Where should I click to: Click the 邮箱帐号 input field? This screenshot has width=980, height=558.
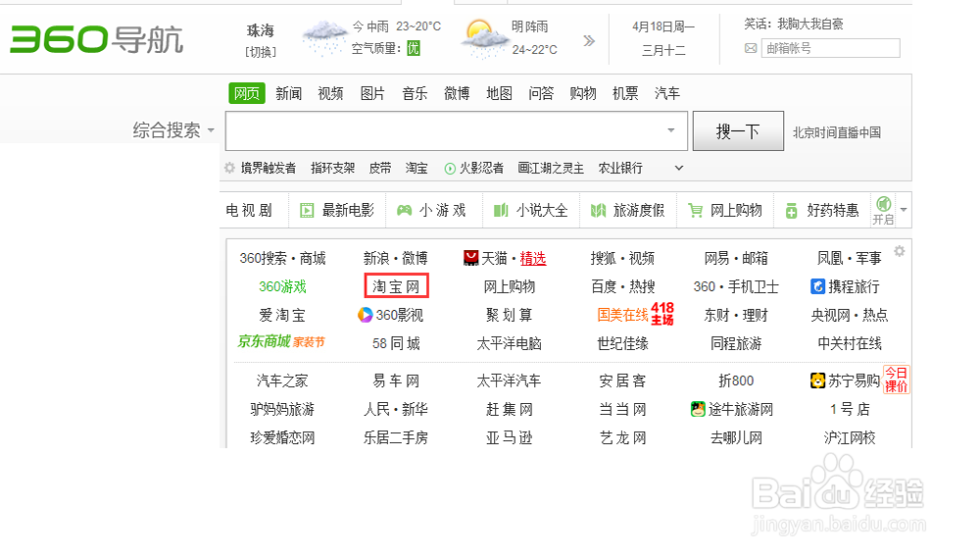(x=831, y=48)
